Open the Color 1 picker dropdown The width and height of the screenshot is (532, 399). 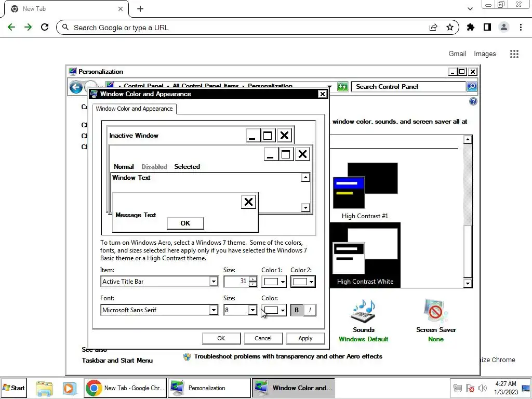coord(274,281)
